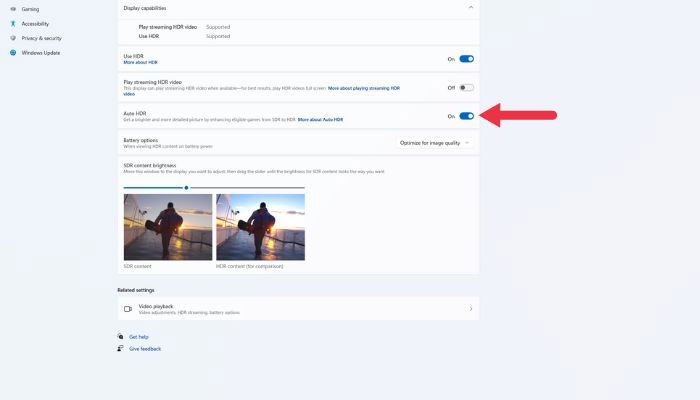Turn off the Use HDR toggle
Viewport: 700px width, 400px height.
pyautogui.click(x=467, y=59)
